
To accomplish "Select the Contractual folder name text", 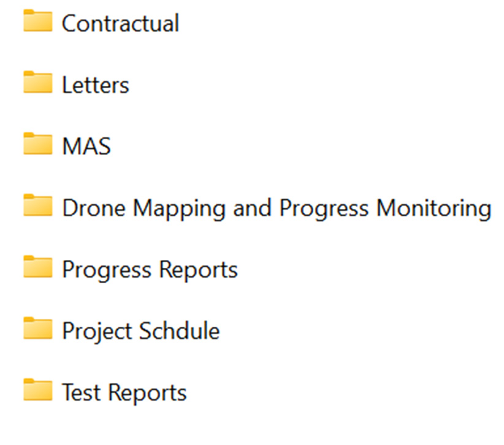I will [120, 23].
